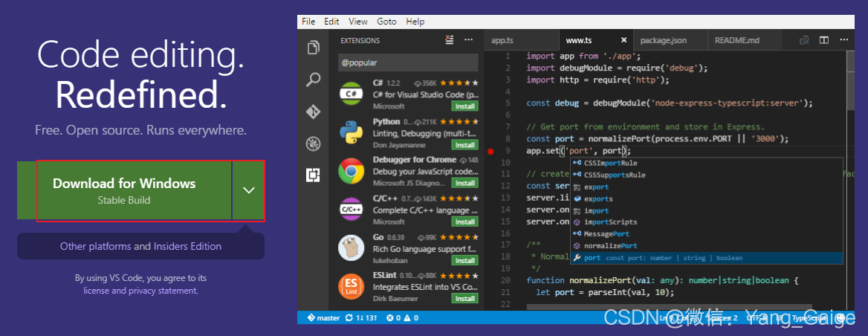Install the ESLint extension
Image resolution: width=868 pixels, height=336 pixels.
[464, 299]
